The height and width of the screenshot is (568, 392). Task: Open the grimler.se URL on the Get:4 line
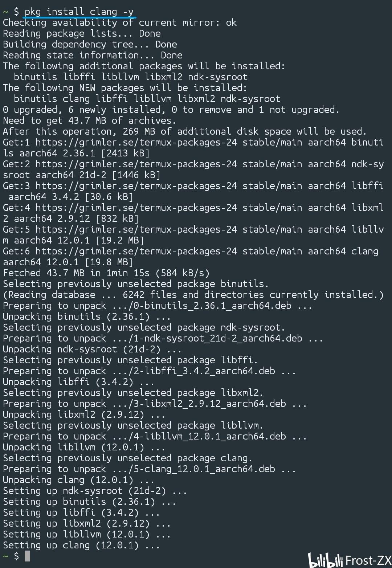point(136,208)
